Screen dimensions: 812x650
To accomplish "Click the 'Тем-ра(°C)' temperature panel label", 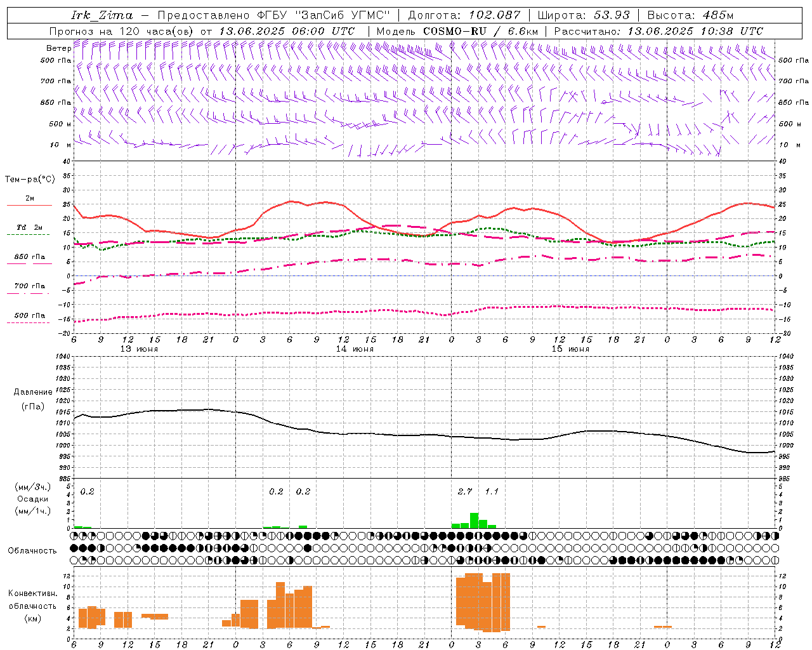I will (x=30, y=180).
